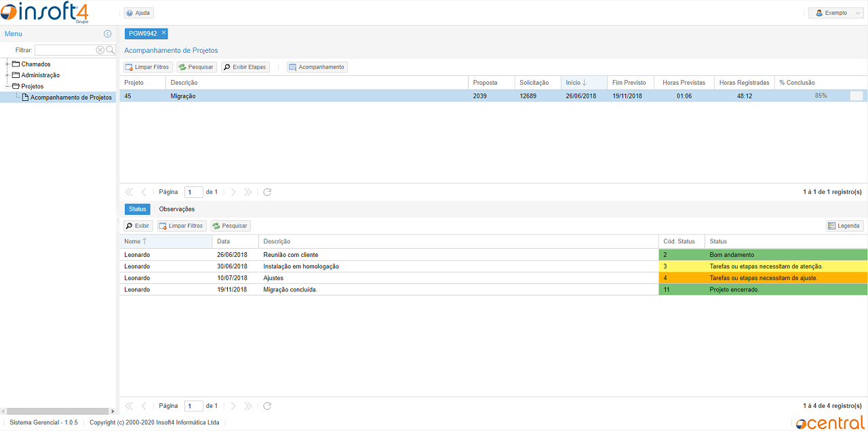This screenshot has width=868, height=431.
Task: Sort by the % Conclusão column header
Action: pos(821,83)
